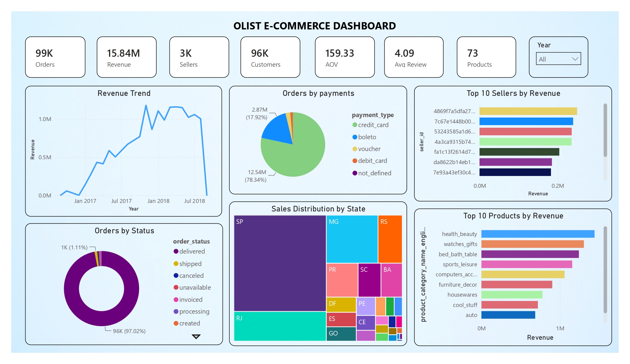This screenshot has width=630, height=364.
Task: Click the sports_leisure revenue bar
Action: click(x=527, y=264)
